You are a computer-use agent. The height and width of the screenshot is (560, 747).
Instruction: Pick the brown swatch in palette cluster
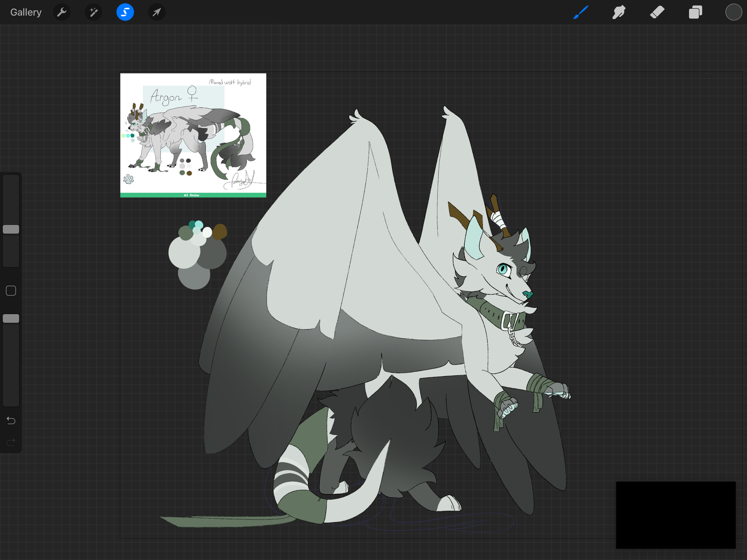(x=220, y=232)
